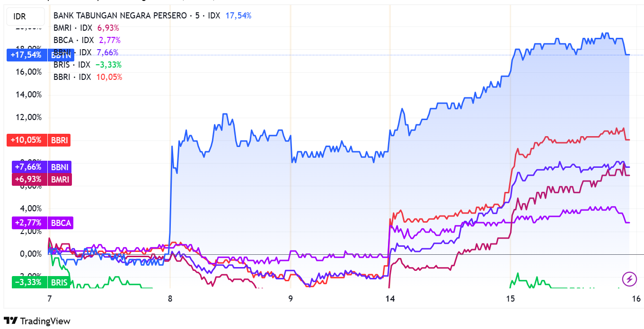Viewport: 644px width, 329px height.
Task: Click the BBRI · IDX legend entry
Action: pyautogui.click(x=72, y=77)
